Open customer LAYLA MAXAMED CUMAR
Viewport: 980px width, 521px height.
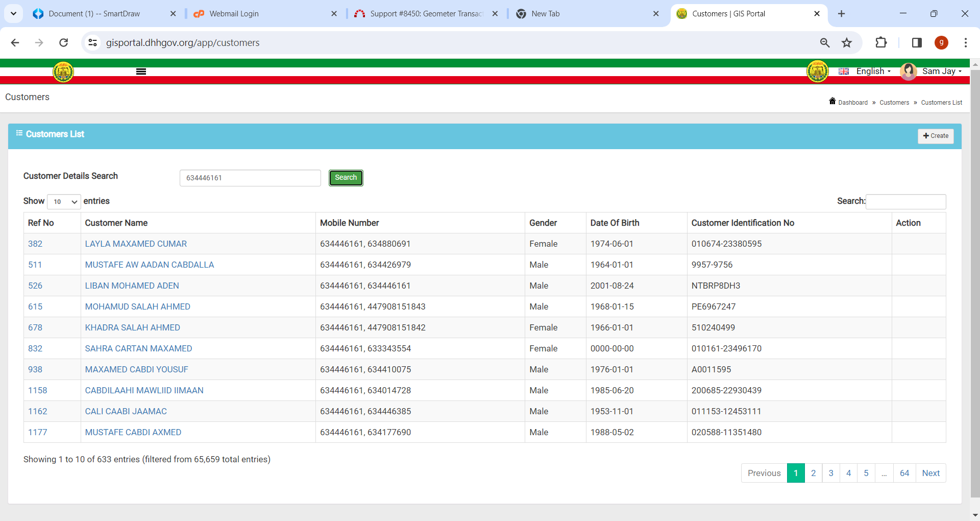coord(136,244)
